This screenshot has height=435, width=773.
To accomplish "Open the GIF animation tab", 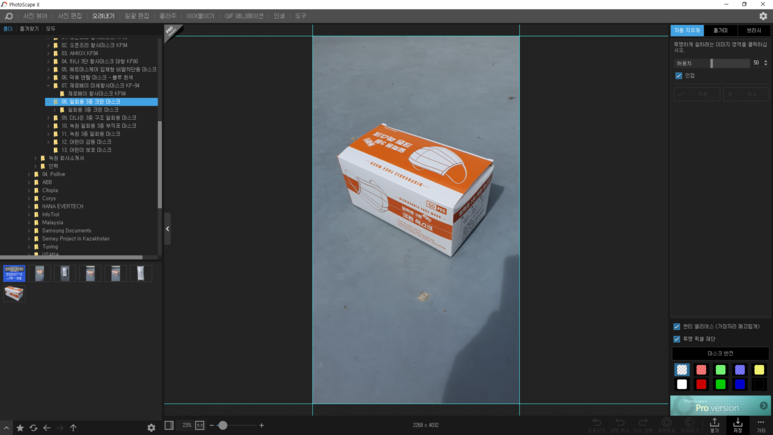I will click(x=244, y=16).
